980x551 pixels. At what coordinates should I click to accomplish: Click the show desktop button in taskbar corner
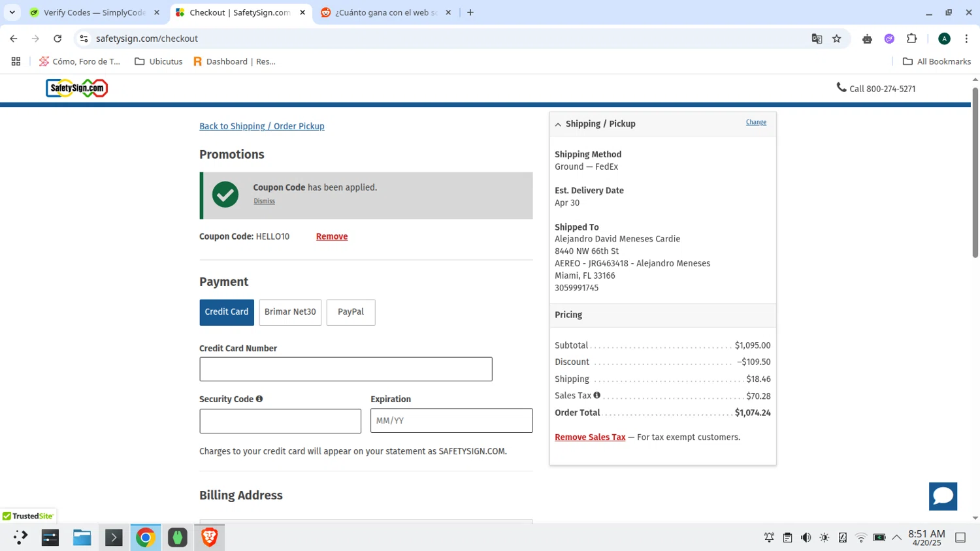[960, 537]
